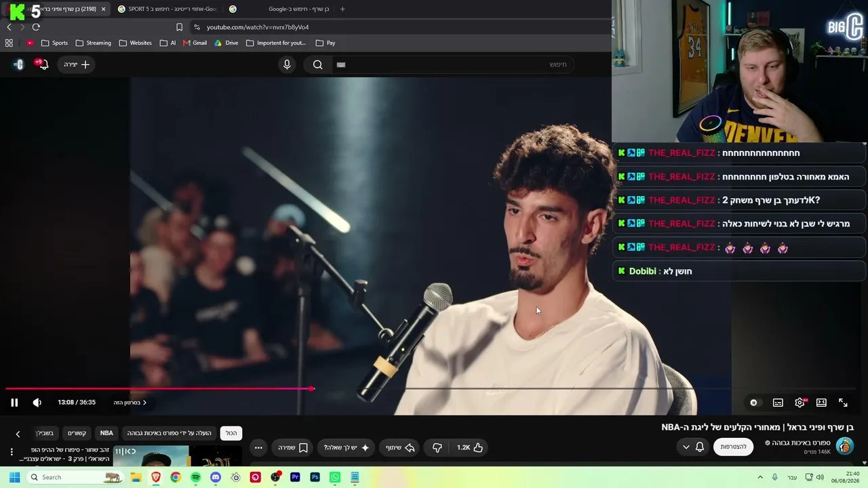This screenshot has width=868, height=488.
Task: Open YouTube account avatar menu
Action: 19,64
